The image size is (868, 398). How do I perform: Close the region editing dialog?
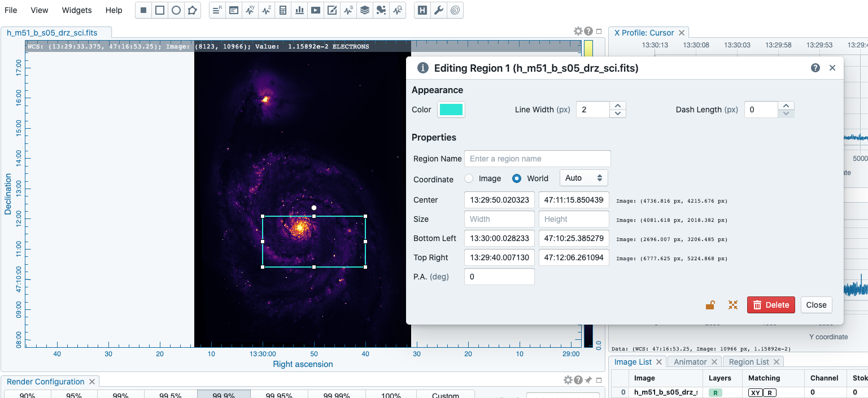(x=816, y=304)
